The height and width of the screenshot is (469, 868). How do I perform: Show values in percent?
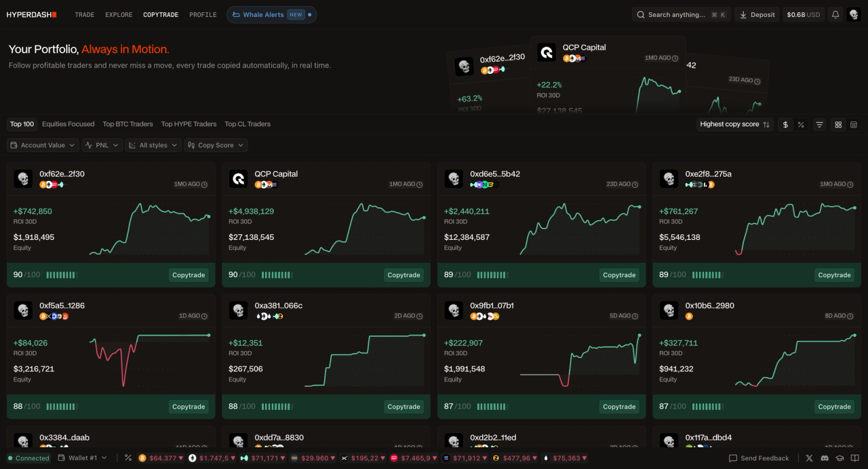click(801, 125)
